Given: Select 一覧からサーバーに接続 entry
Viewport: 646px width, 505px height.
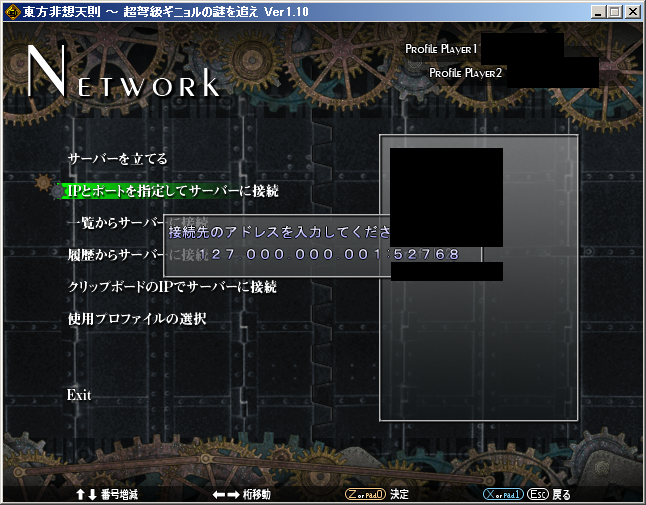Looking at the screenshot, I should coord(138,223).
